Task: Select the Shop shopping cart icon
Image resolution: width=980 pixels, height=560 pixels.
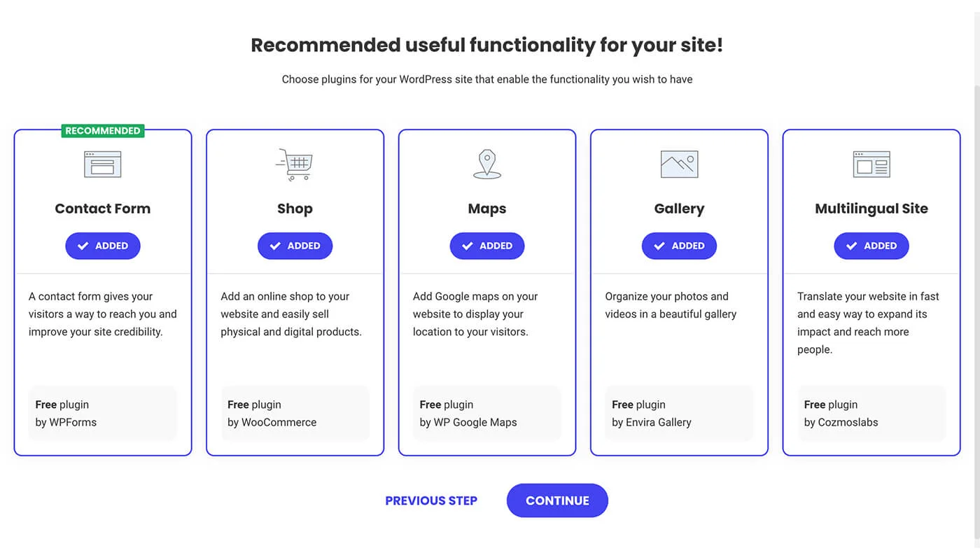Action: [295, 164]
